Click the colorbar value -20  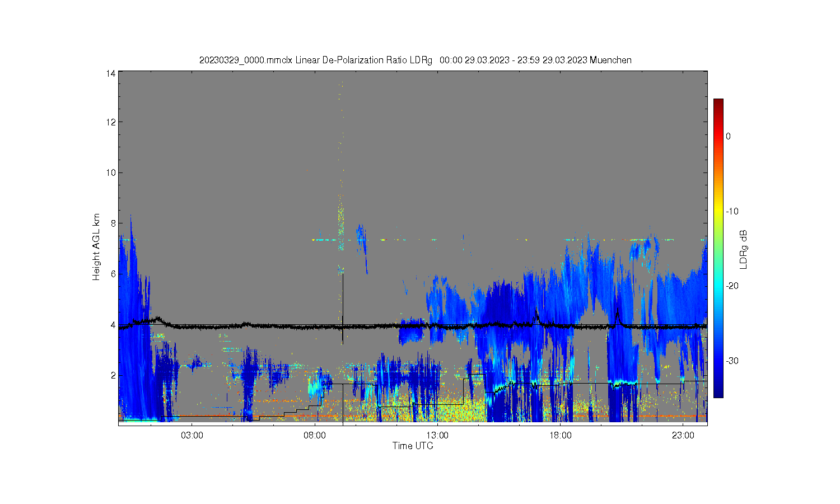click(732, 286)
